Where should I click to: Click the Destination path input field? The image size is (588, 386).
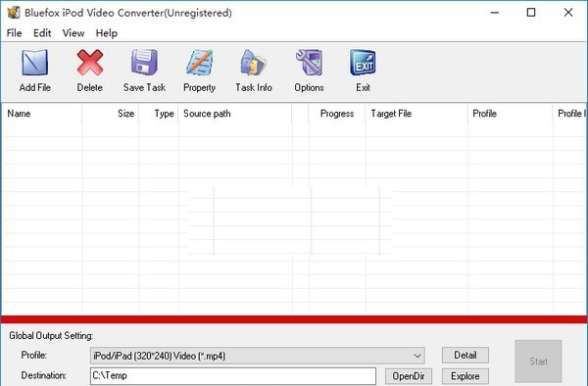pos(233,376)
